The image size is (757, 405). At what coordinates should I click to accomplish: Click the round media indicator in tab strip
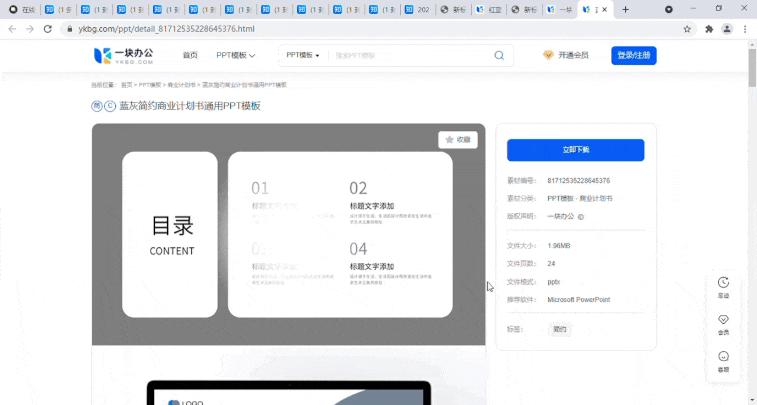(669, 9)
